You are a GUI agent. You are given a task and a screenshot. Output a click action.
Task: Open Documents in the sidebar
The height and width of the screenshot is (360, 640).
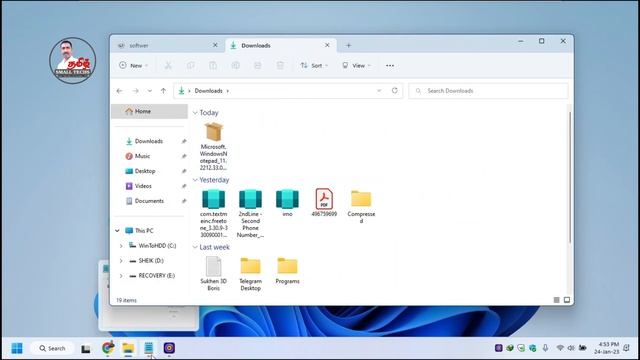coord(149,201)
